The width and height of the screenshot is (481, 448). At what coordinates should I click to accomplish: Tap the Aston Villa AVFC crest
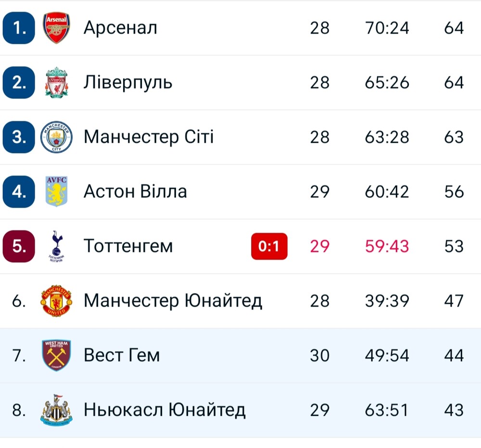(x=56, y=191)
